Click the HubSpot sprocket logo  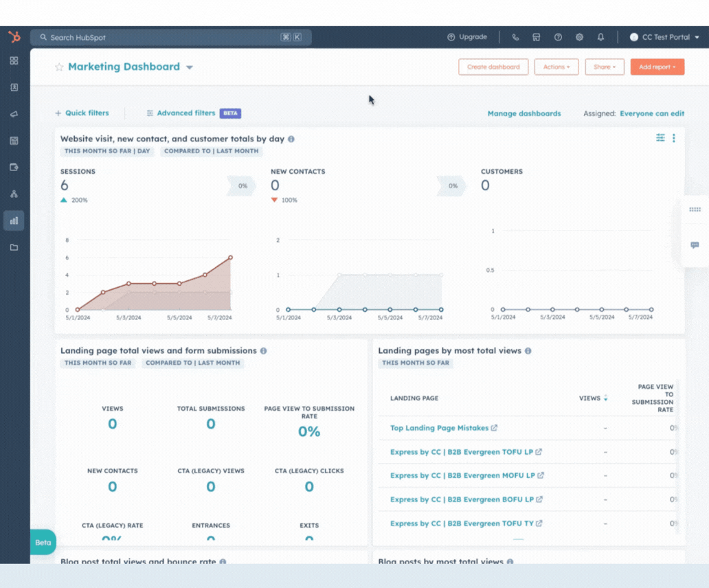point(14,37)
